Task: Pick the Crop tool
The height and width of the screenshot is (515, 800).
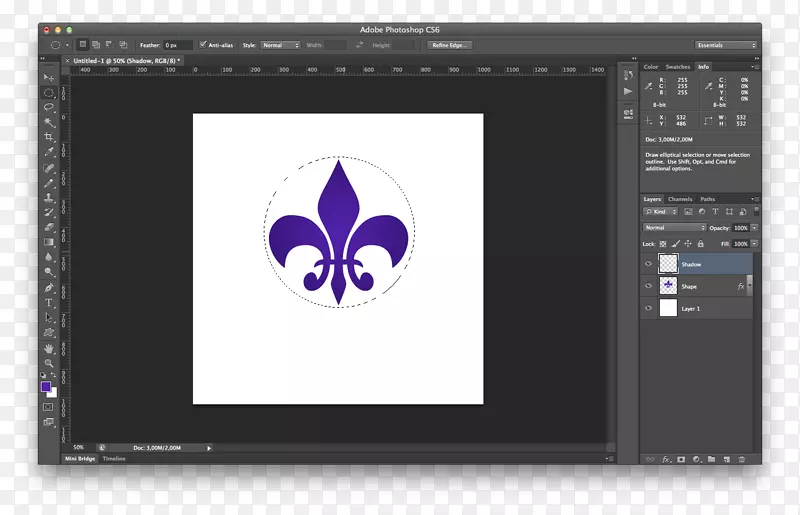Action: pos(48,137)
